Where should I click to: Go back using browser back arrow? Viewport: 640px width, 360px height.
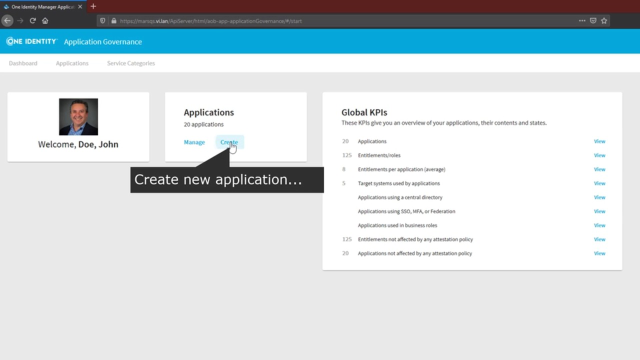pyautogui.click(x=7, y=21)
